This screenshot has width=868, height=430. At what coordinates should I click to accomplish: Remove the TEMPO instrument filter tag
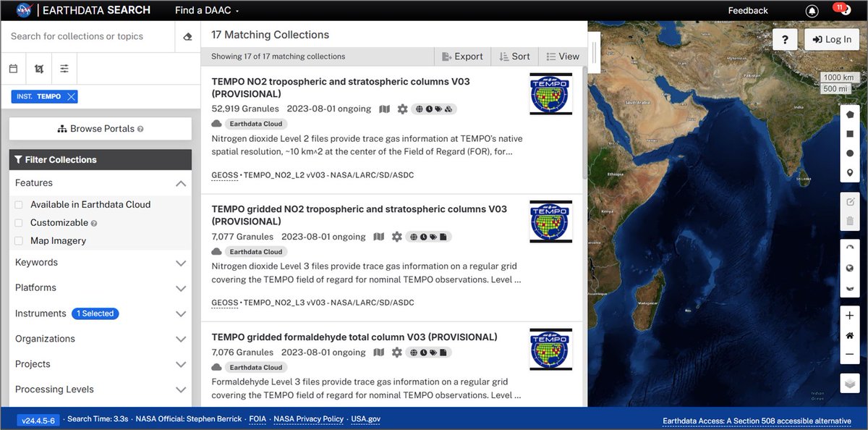(x=70, y=96)
